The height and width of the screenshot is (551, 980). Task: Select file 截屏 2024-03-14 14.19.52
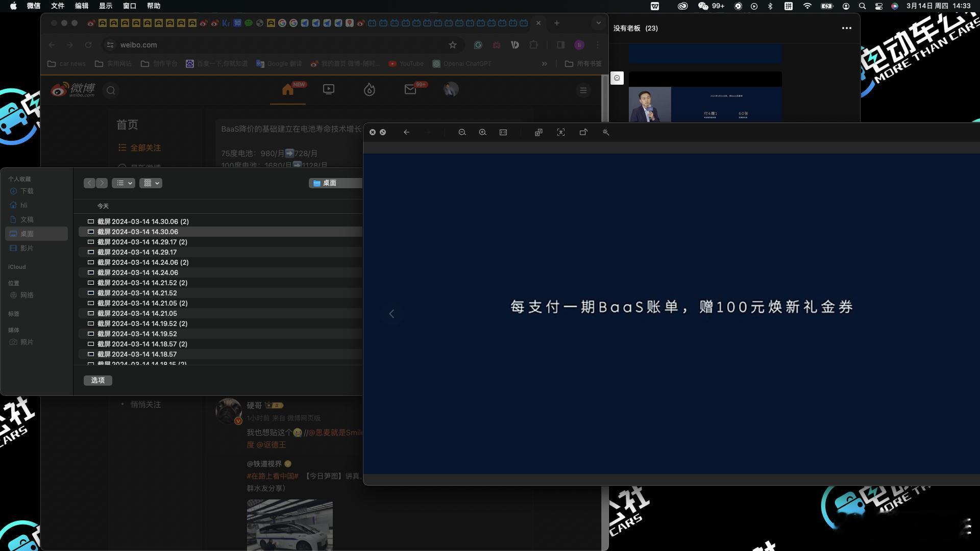tap(220, 334)
